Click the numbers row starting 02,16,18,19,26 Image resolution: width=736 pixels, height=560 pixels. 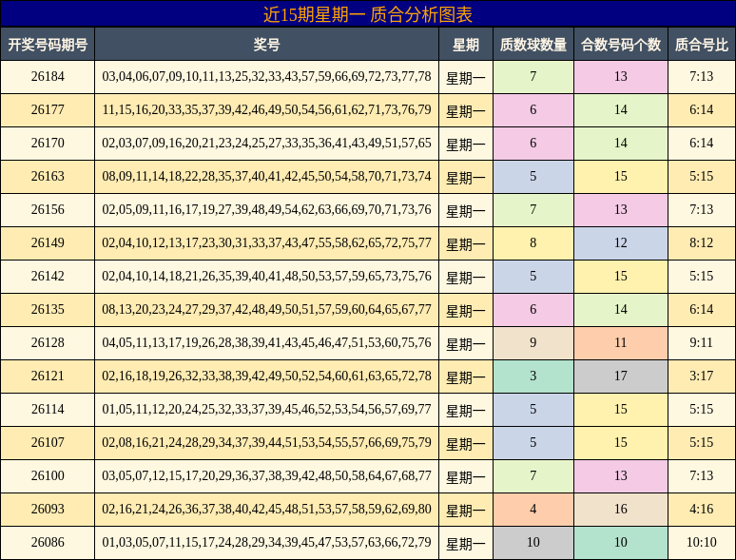[266, 377]
